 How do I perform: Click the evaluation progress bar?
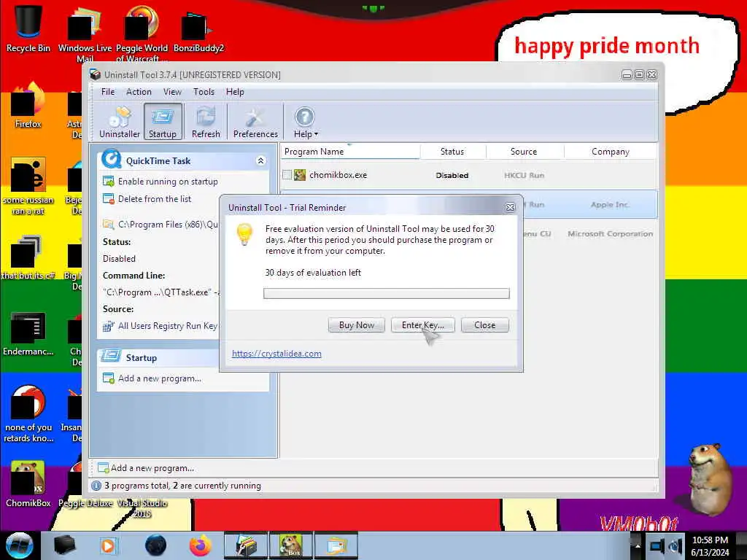pyautogui.click(x=387, y=293)
